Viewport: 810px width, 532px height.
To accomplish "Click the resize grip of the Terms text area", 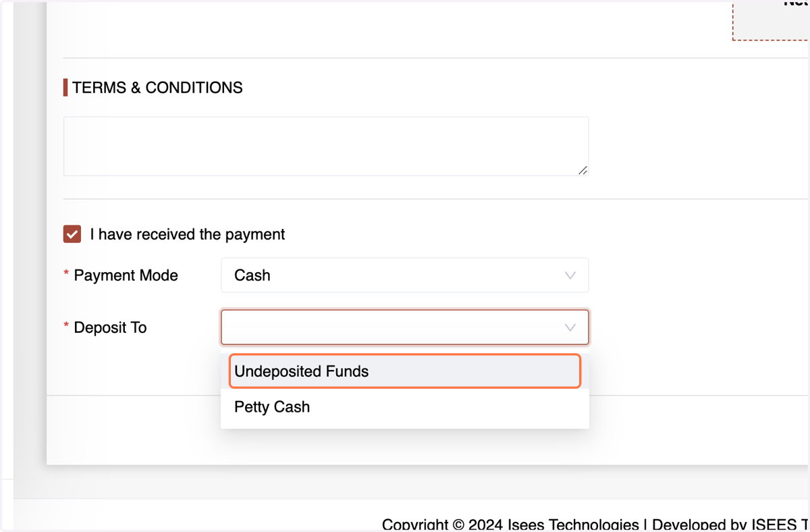I will click(x=583, y=170).
